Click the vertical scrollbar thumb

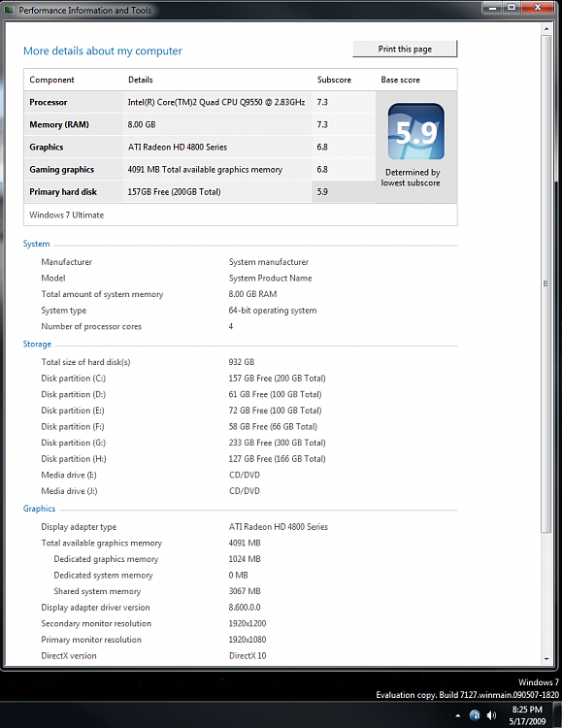coord(546,283)
